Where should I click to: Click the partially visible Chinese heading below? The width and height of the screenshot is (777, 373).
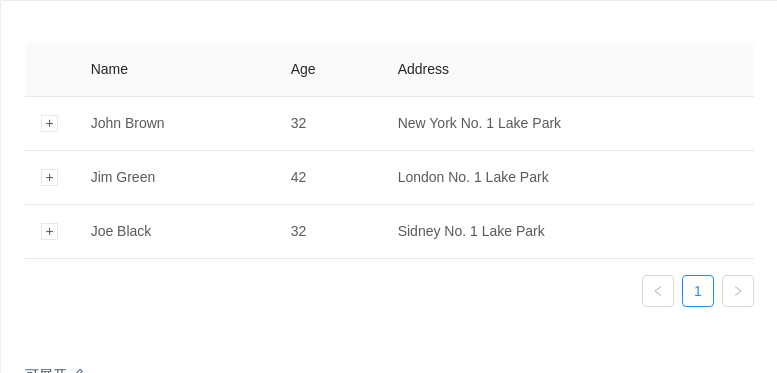(x=55, y=371)
